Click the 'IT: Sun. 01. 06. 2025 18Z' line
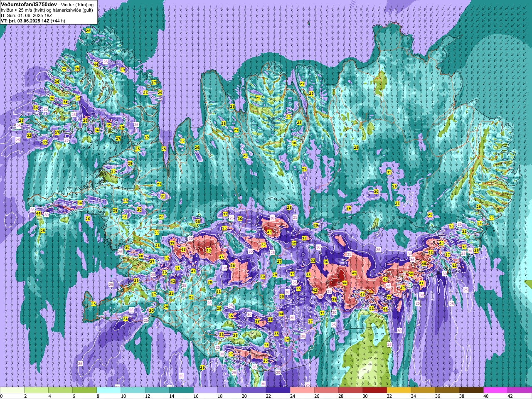Screen dimensions: 532x399 point(27,15)
